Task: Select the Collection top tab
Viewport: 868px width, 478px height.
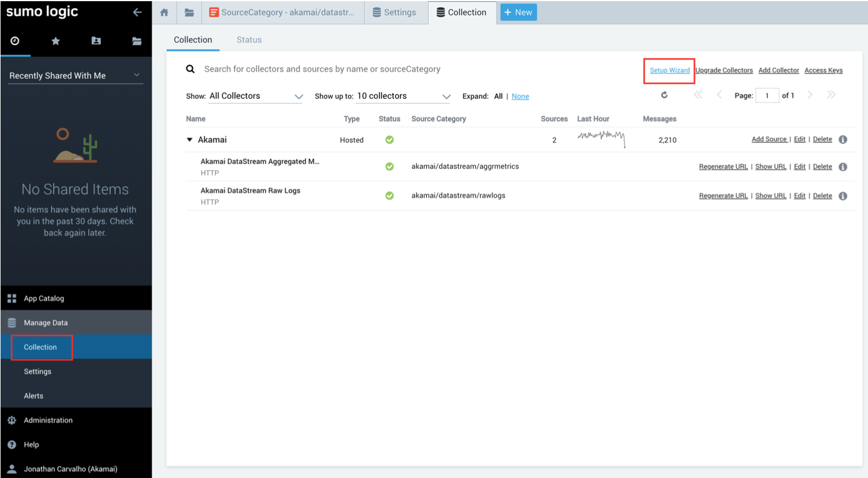Action: pyautogui.click(x=462, y=12)
